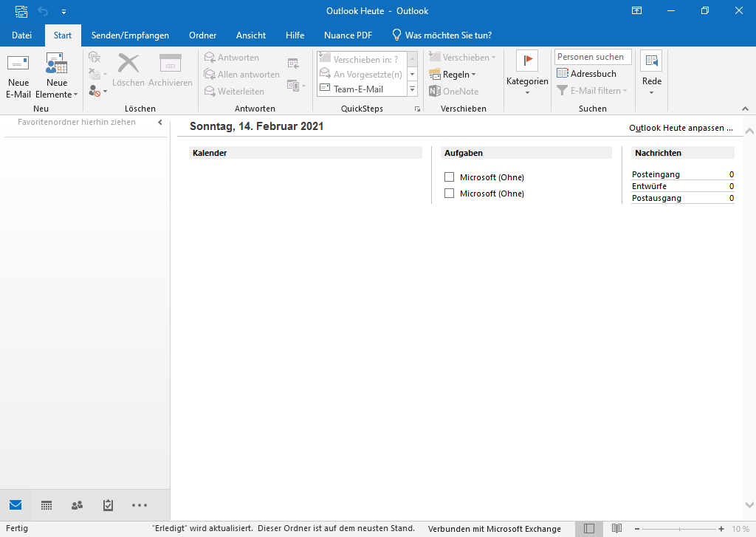Open Tasks view in navigation bar
The image size is (756, 537).
click(108, 505)
